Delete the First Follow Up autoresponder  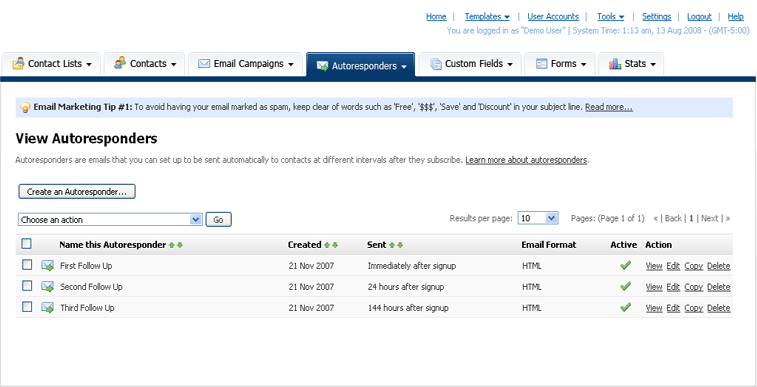tap(718, 266)
